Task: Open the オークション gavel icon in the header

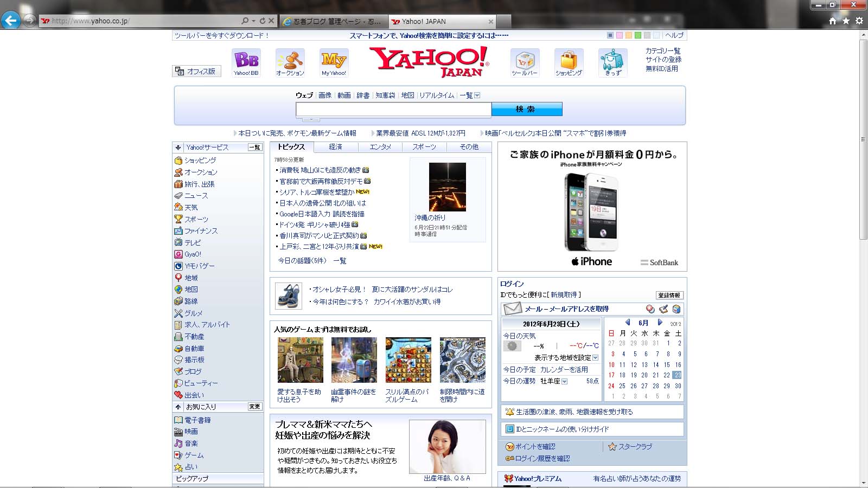Action: [x=290, y=62]
